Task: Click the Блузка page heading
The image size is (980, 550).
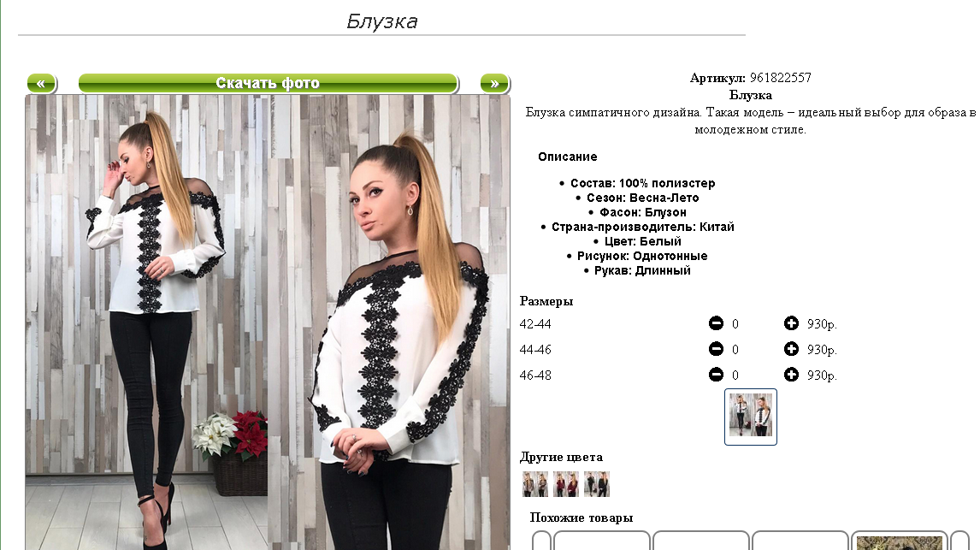Action: [382, 21]
